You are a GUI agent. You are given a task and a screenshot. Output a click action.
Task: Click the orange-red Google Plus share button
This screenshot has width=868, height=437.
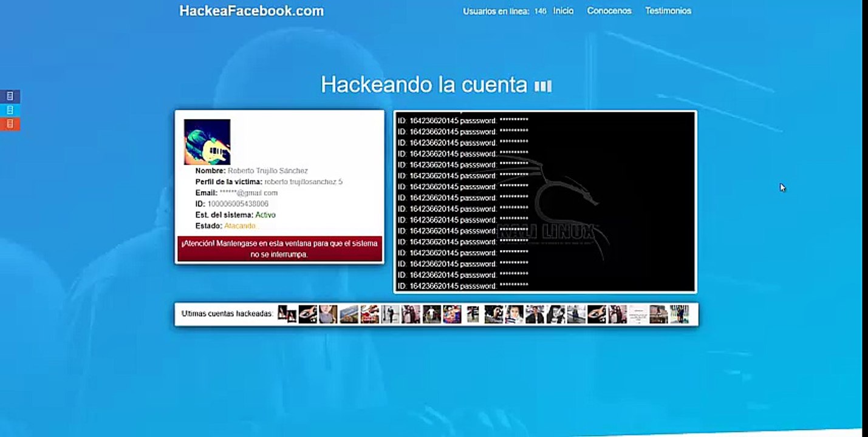[x=10, y=124]
